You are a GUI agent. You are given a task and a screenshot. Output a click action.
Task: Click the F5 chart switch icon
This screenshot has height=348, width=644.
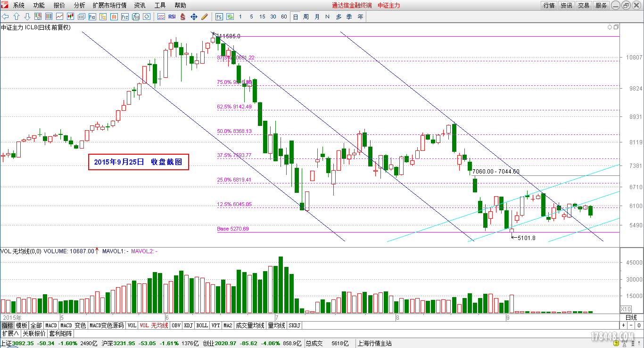coord(219,17)
